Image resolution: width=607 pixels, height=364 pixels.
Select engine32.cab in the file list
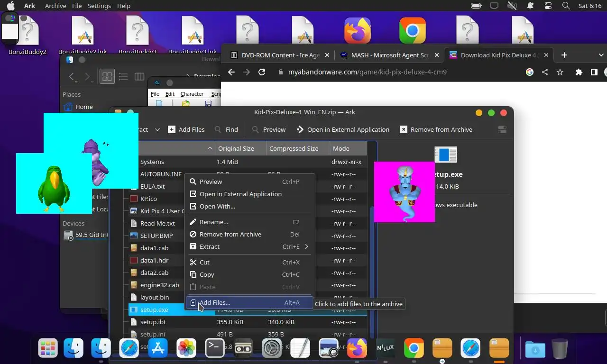click(159, 285)
